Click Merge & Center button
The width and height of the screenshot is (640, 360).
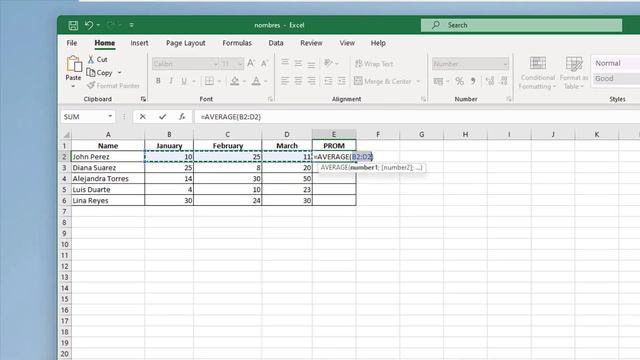(383, 81)
